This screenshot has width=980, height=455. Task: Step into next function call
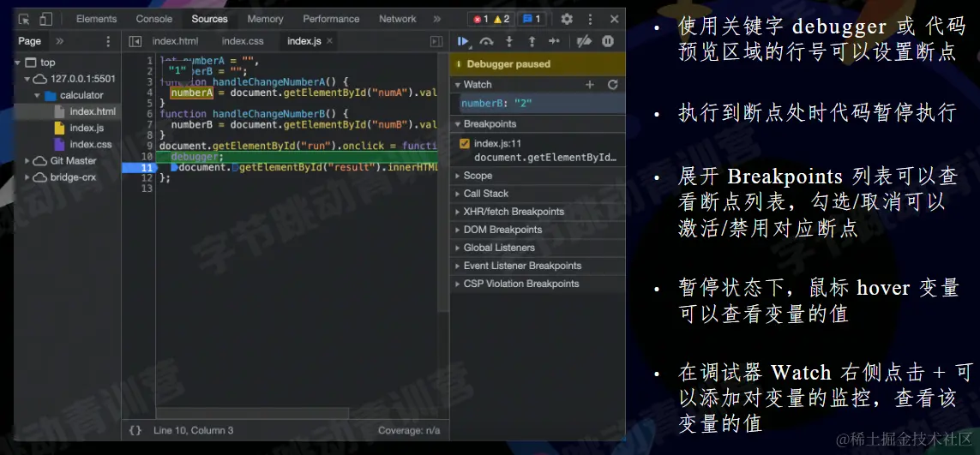[509, 41]
